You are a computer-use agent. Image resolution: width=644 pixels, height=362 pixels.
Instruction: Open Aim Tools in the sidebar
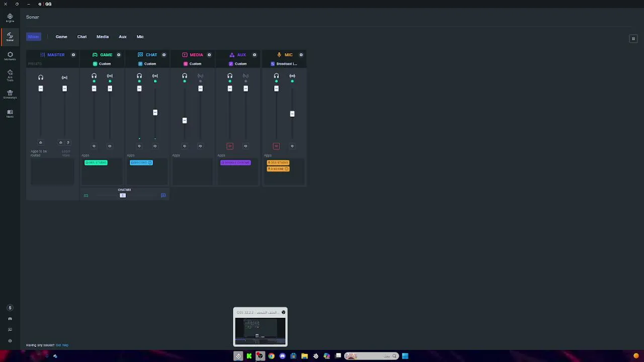pyautogui.click(x=10, y=75)
